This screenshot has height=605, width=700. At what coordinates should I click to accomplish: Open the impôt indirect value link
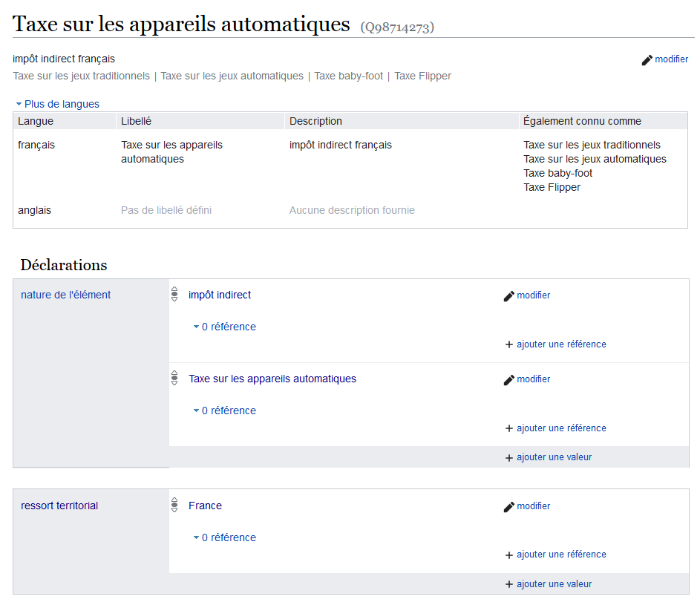pos(220,295)
